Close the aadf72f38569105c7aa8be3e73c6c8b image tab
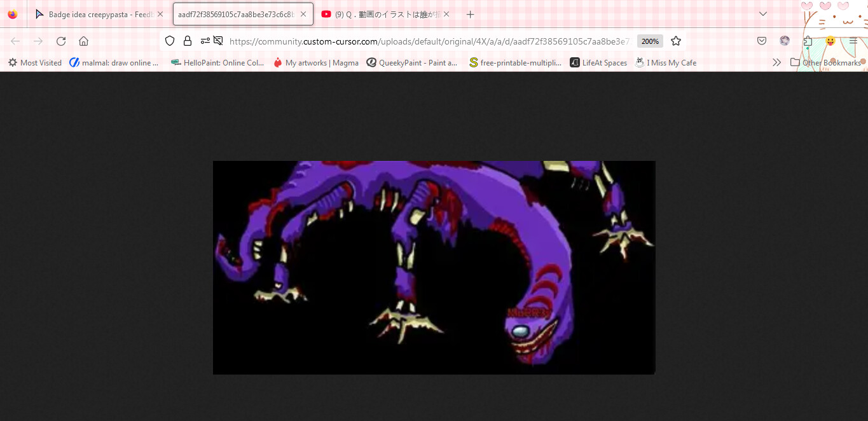This screenshot has width=868, height=421. (303, 14)
